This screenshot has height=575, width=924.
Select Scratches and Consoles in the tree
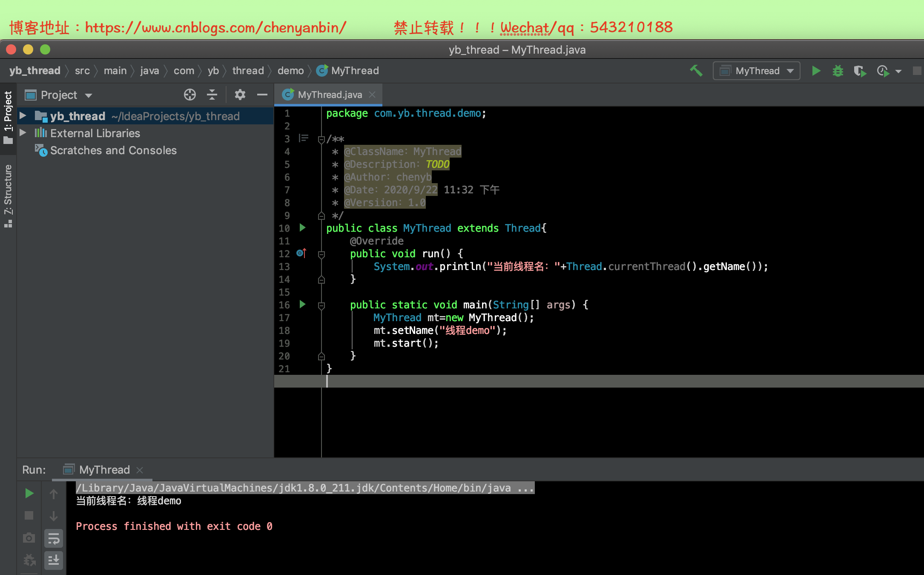pyautogui.click(x=113, y=150)
